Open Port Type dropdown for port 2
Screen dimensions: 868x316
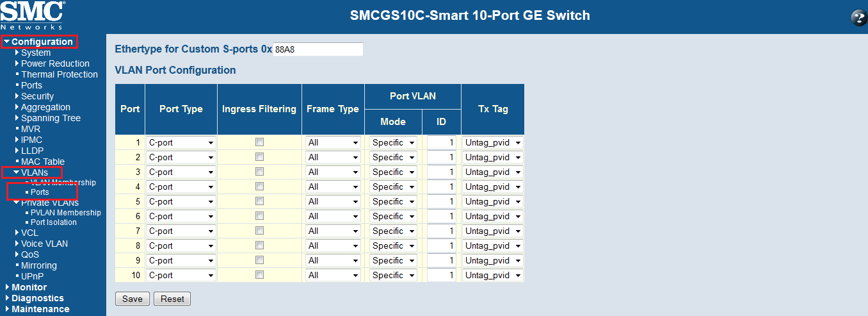pos(181,157)
